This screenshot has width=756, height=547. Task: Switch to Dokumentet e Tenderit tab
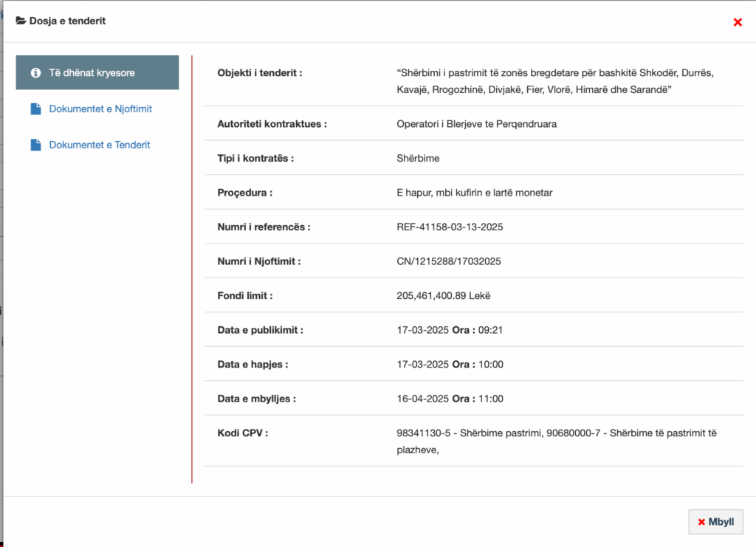click(x=100, y=145)
